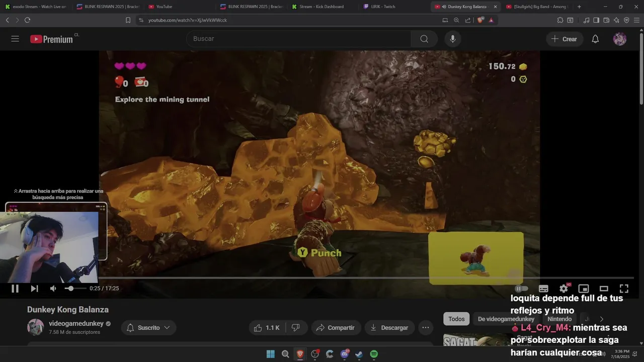Click the Crear button
The width and height of the screenshot is (644, 362).
(x=564, y=39)
